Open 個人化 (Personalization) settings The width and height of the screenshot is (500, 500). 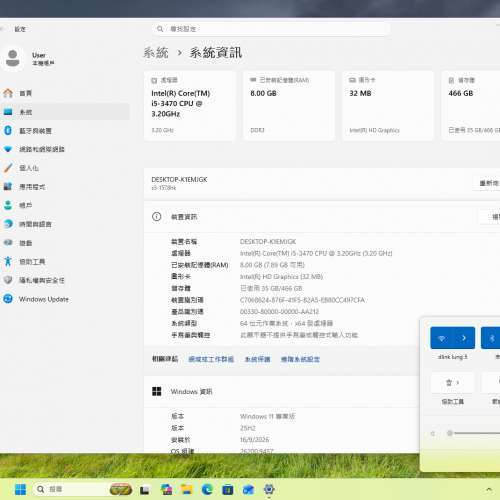(65, 168)
